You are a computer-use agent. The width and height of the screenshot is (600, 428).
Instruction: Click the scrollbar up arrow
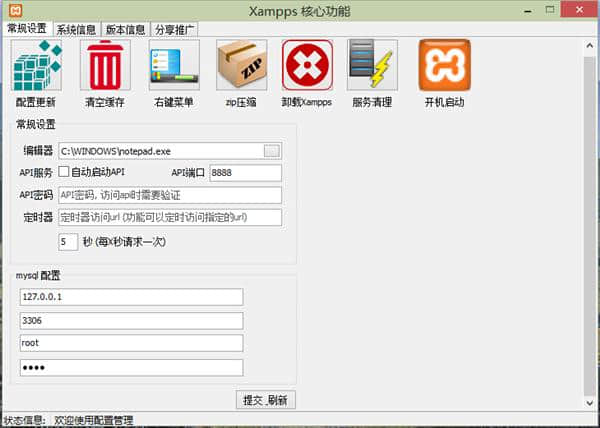(x=590, y=45)
